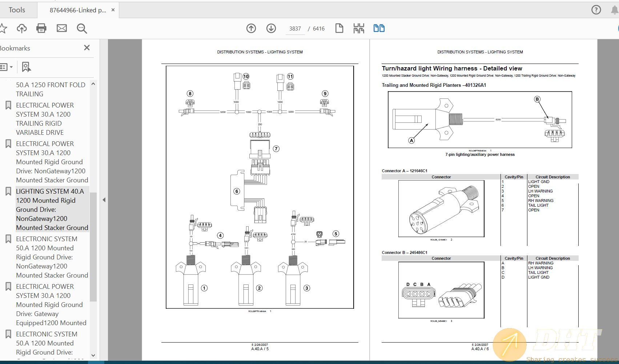Viewport: 619px width, 364px height.
Task: Select the 87644966-Linked document tab
Action: pyautogui.click(x=75, y=10)
